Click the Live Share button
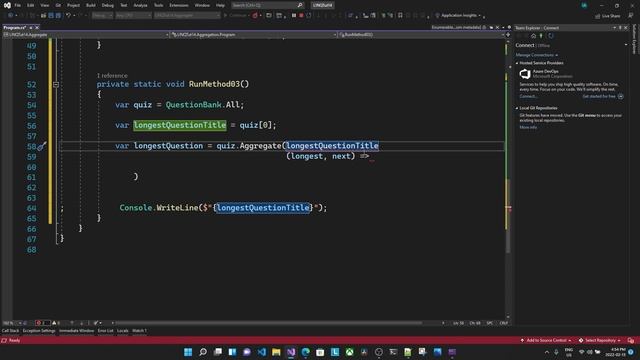 [x=607, y=16]
